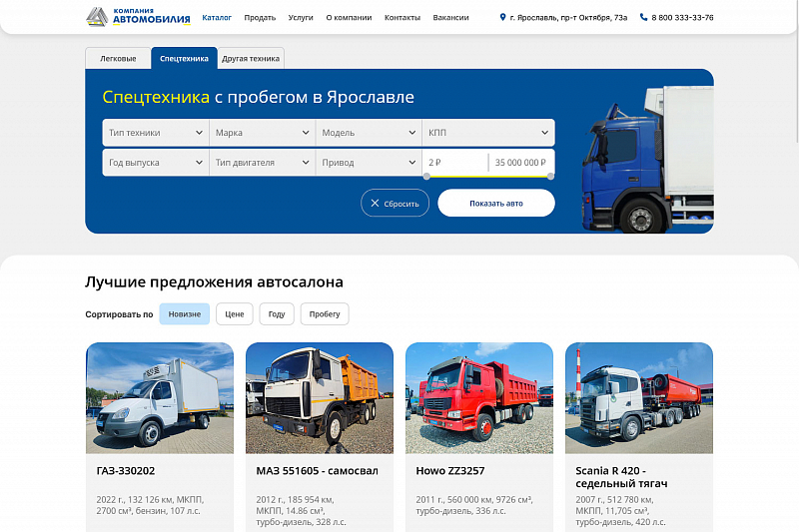Click the Howo ZZ3257 title link

tap(450, 471)
